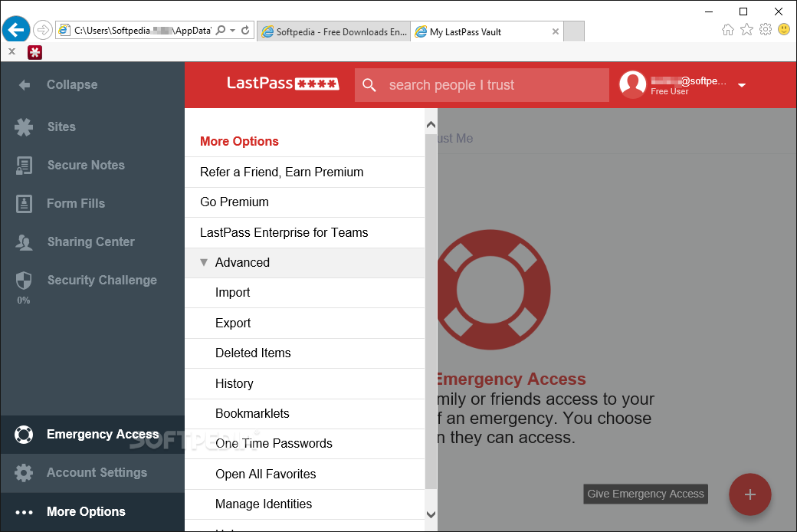Click Account Settings label in sidebar

click(x=97, y=473)
